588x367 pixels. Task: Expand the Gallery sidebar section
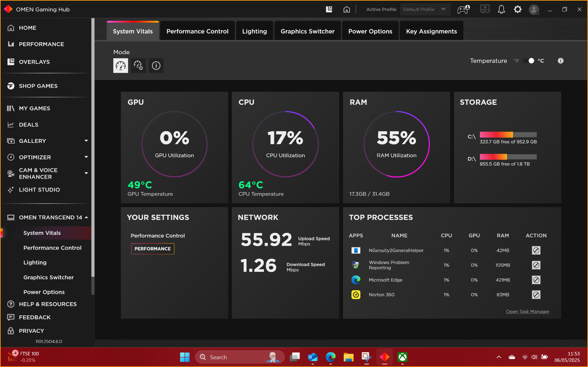coord(86,141)
